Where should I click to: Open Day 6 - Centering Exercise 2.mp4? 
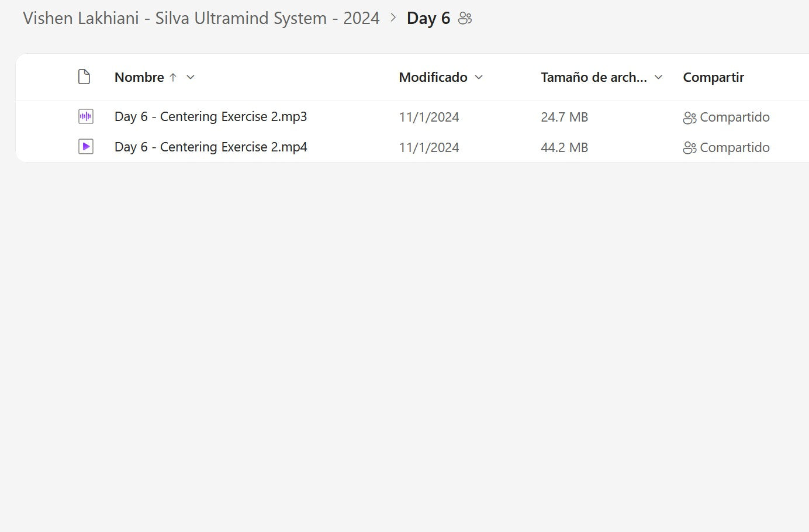[x=210, y=147]
